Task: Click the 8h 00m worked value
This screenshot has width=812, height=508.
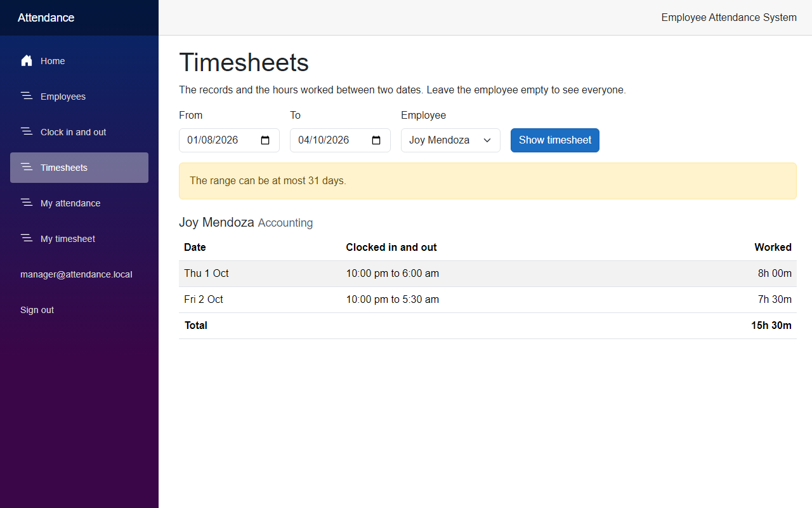Action: [775, 274]
